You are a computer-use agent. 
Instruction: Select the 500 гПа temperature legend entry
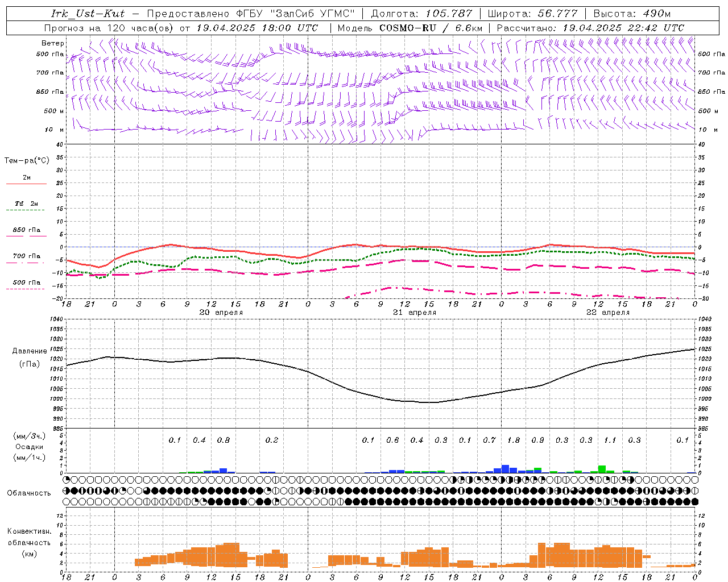pyautogui.click(x=27, y=282)
